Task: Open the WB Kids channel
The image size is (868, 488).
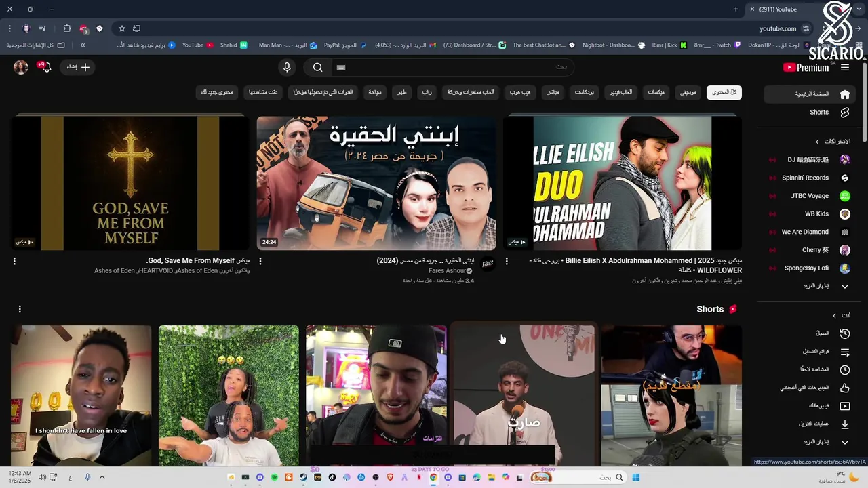Action: (x=810, y=213)
